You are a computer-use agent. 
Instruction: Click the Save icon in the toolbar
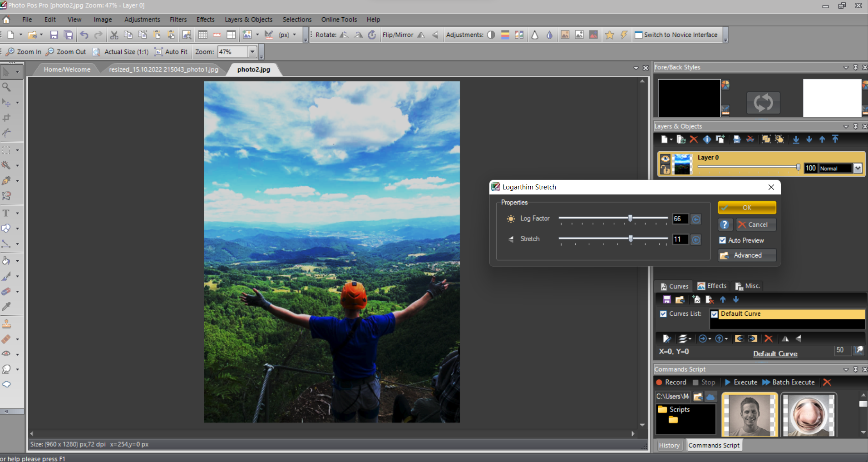(x=54, y=35)
